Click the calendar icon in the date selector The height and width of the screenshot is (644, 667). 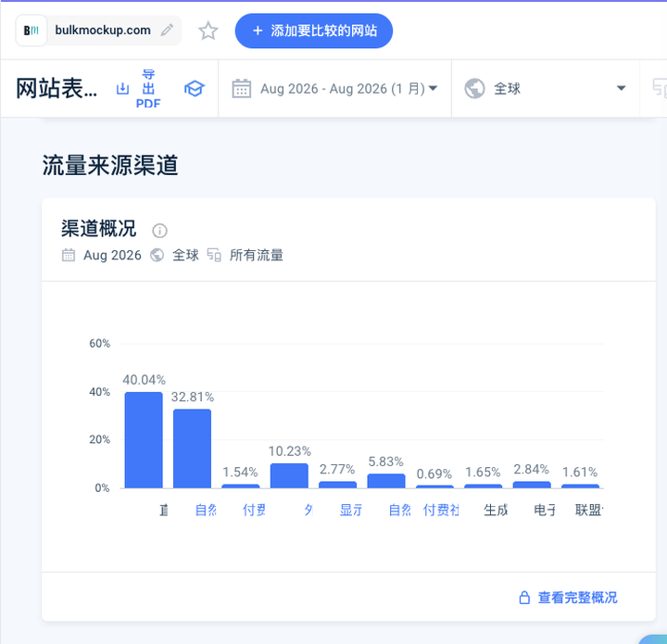[241, 88]
